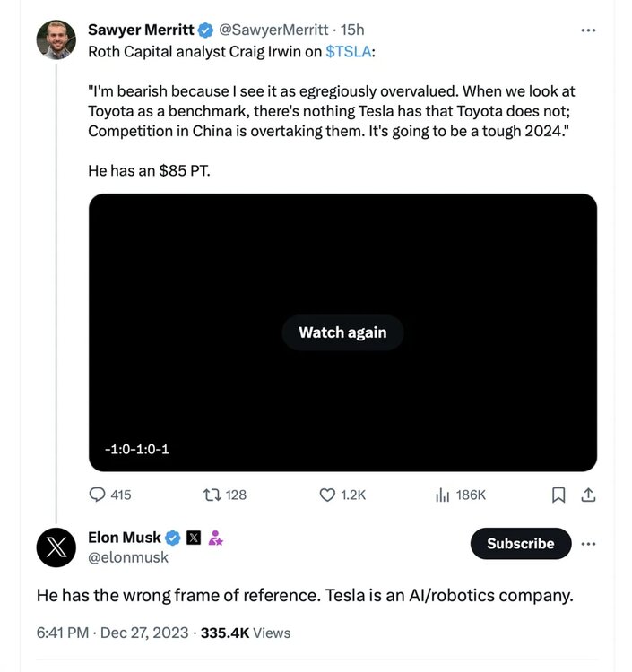Open more options on Sawyer Merritt's tweet

click(x=588, y=30)
